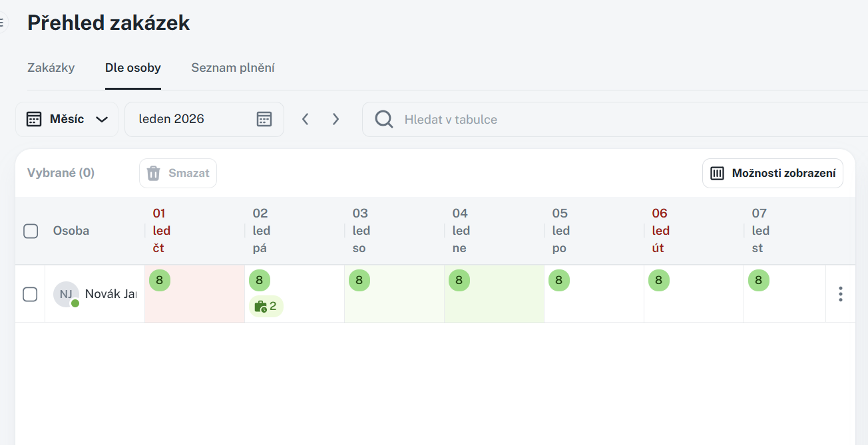The image size is (868, 445).
Task: Toggle the select-all checkbox in the header
Action: pyautogui.click(x=31, y=231)
